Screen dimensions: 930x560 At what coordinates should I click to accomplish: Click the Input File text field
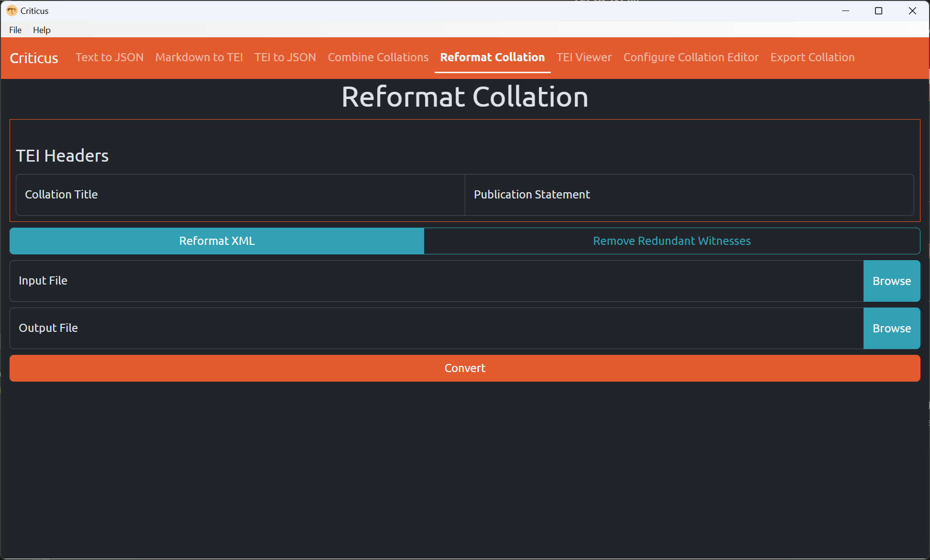(x=437, y=281)
